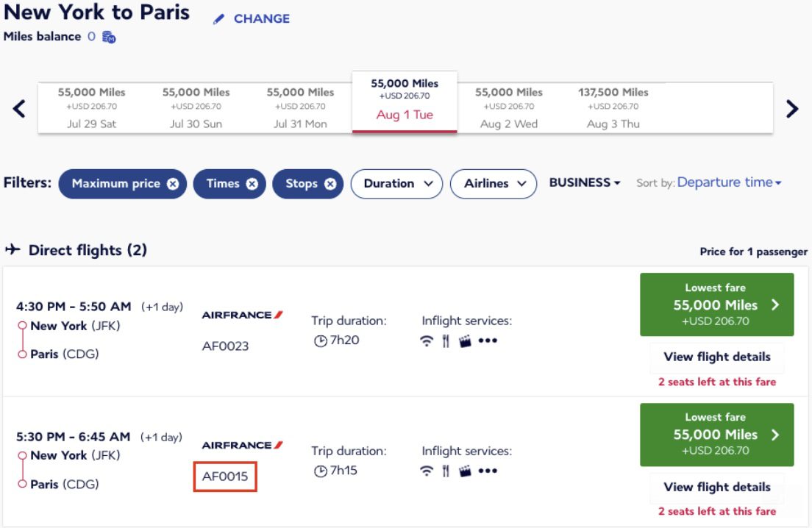Toggle the WiFi inflight service icon for AF0023
812x528 pixels.
point(427,341)
